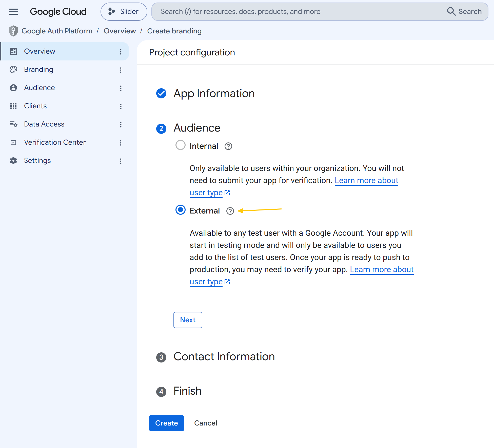The height and width of the screenshot is (448, 494).
Task: Focus the resource search field
Action: click(x=299, y=12)
